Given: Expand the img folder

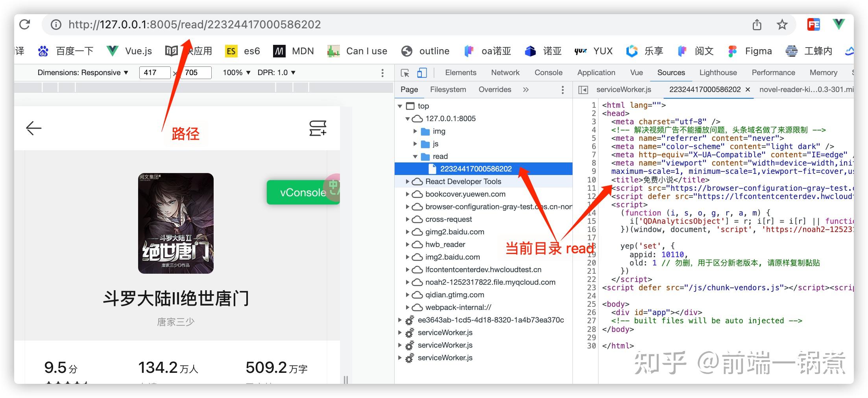Looking at the screenshot, I should [415, 131].
